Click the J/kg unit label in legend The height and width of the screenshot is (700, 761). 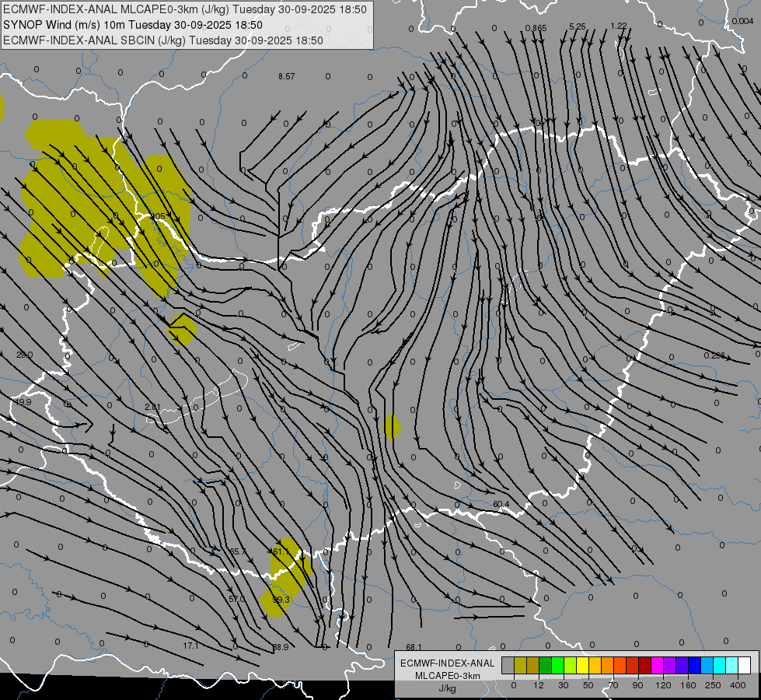[448, 688]
